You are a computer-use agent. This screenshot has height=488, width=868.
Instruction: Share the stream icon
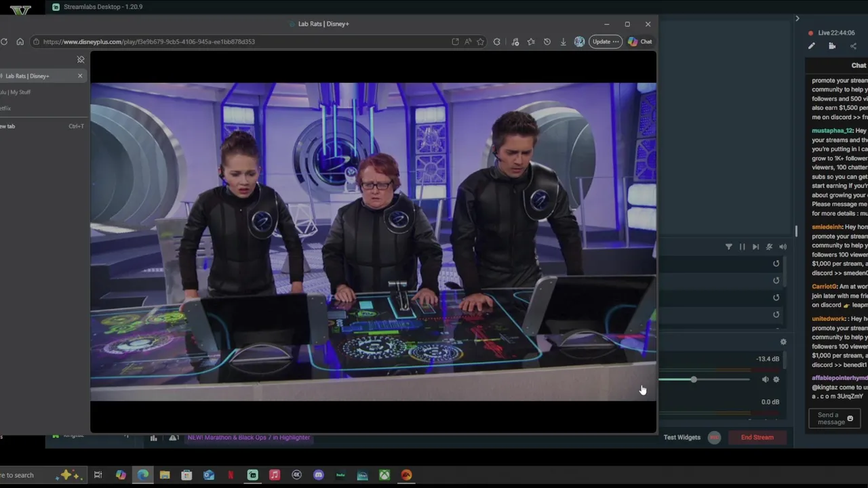coord(853,46)
